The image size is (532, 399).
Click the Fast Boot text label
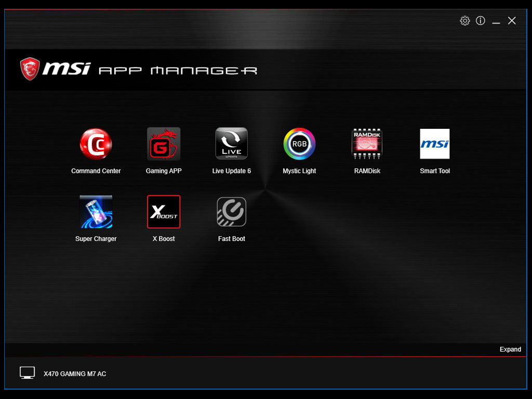point(231,238)
